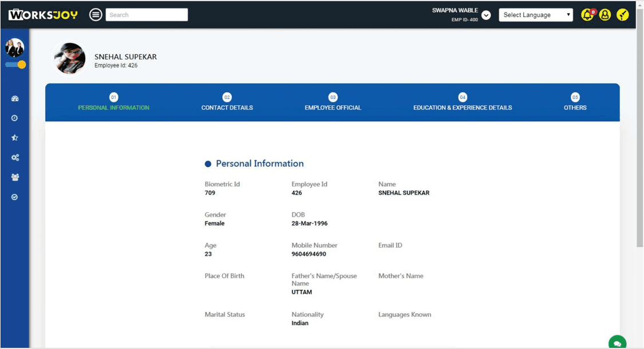Click the yellow broom icon in header
This screenshot has height=349, width=644.
[x=623, y=15]
